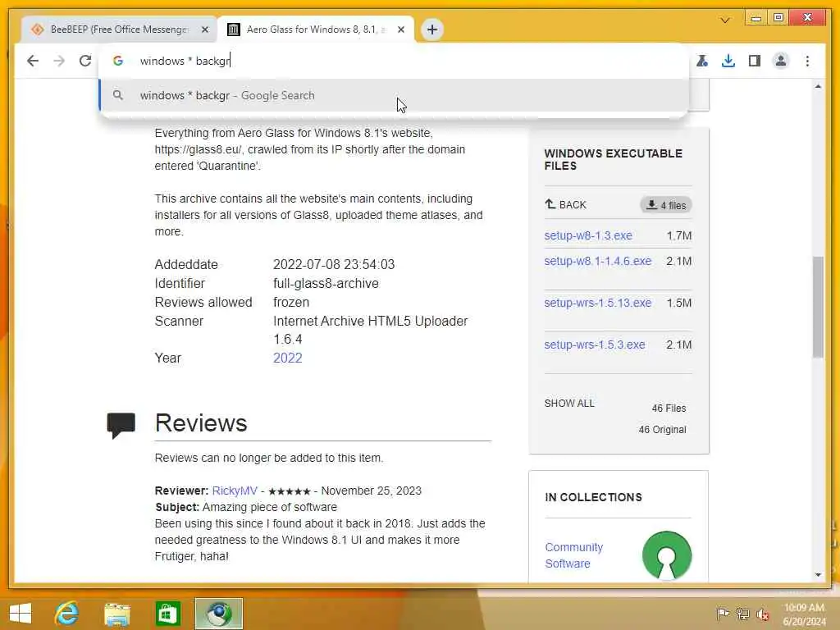Open the Chrome three-dot menu
The width and height of the screenshot is (840, 630).
tap(807, 61)
